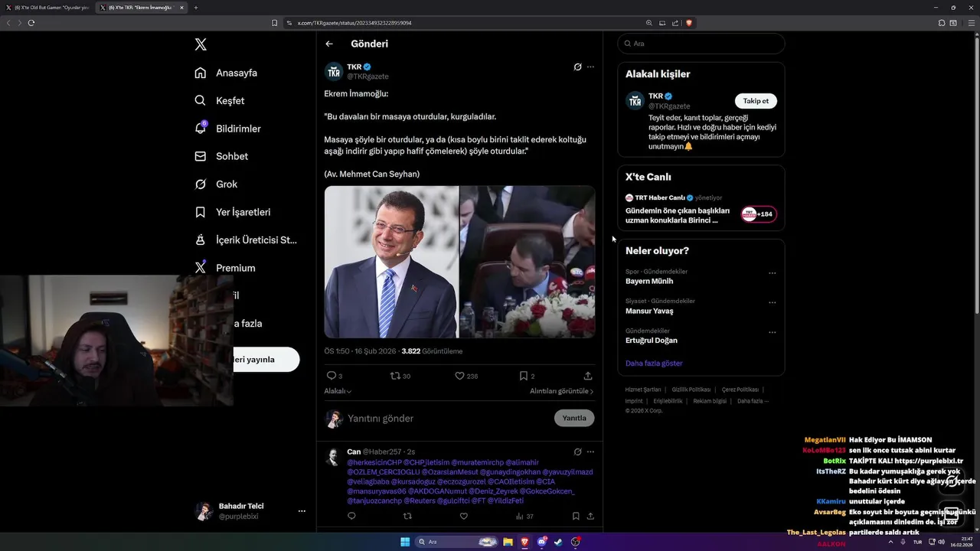
Task: Open File Explorer from the taskbar
Action: pos(508,542)
